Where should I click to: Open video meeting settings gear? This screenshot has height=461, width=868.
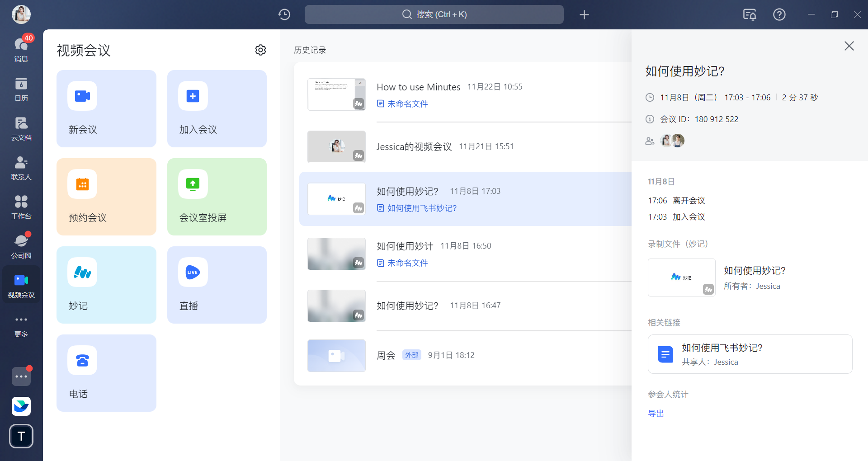click(x=260, y=50)
